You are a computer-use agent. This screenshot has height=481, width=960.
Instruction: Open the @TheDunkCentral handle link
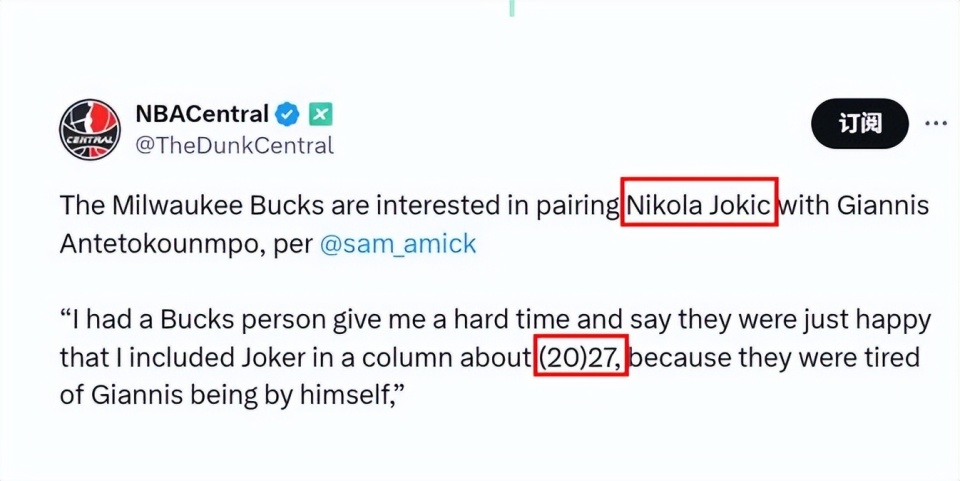pyautogui.click(x=234, y=145)
